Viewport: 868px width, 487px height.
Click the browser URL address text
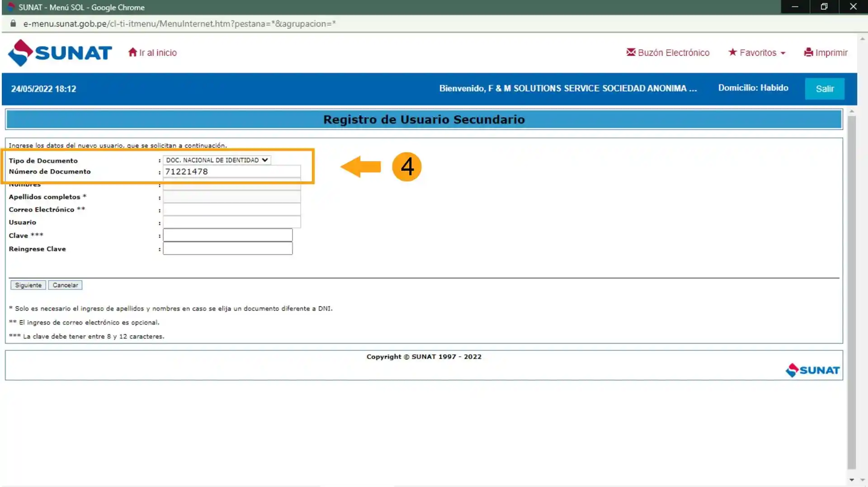click(x=179, y=24)
